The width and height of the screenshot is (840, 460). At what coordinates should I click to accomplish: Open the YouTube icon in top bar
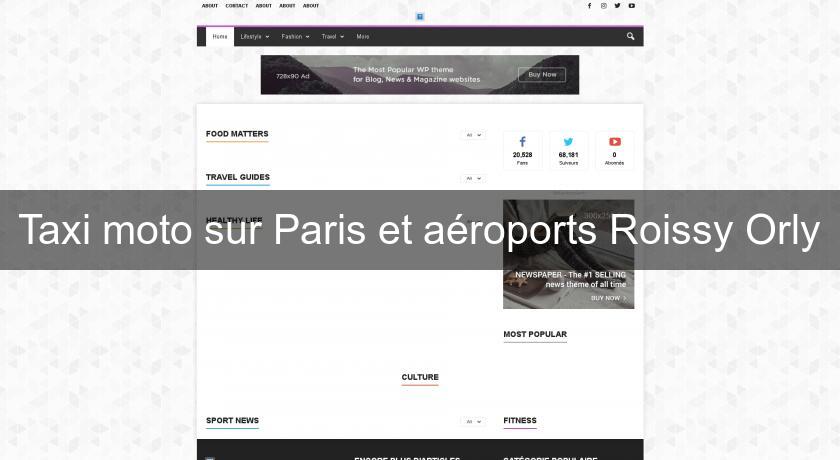point(632,6)
